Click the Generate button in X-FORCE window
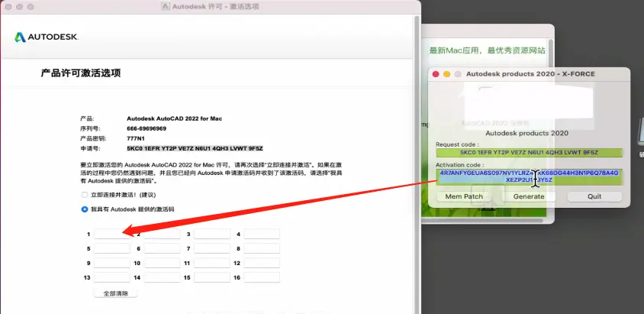The image size is (644, 314). [529, 196]
